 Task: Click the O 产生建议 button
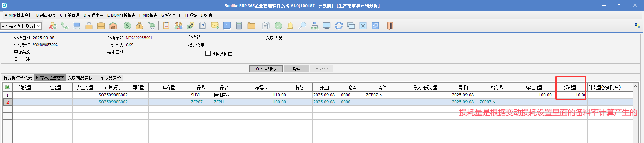click(266, 69)
